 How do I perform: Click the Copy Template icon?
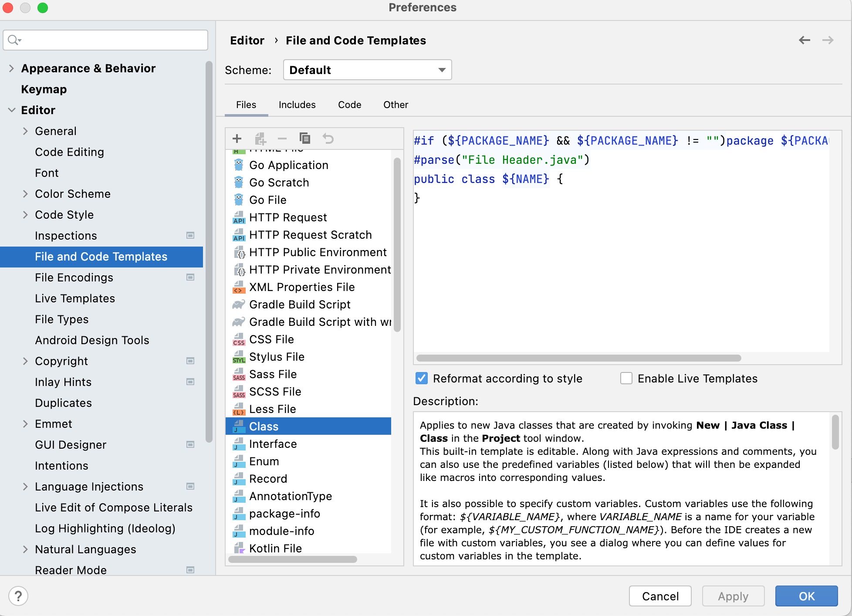click(x=305, y=139)
